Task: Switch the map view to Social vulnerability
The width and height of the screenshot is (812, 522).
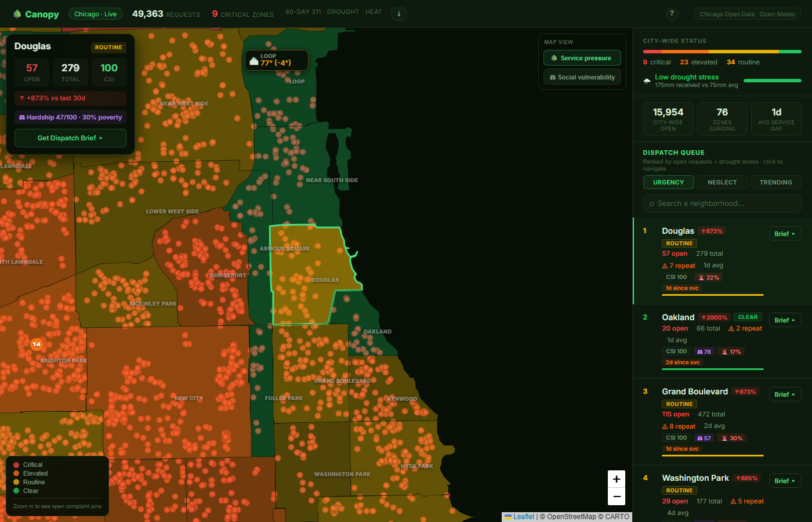Action: click(x=582, y=77)
